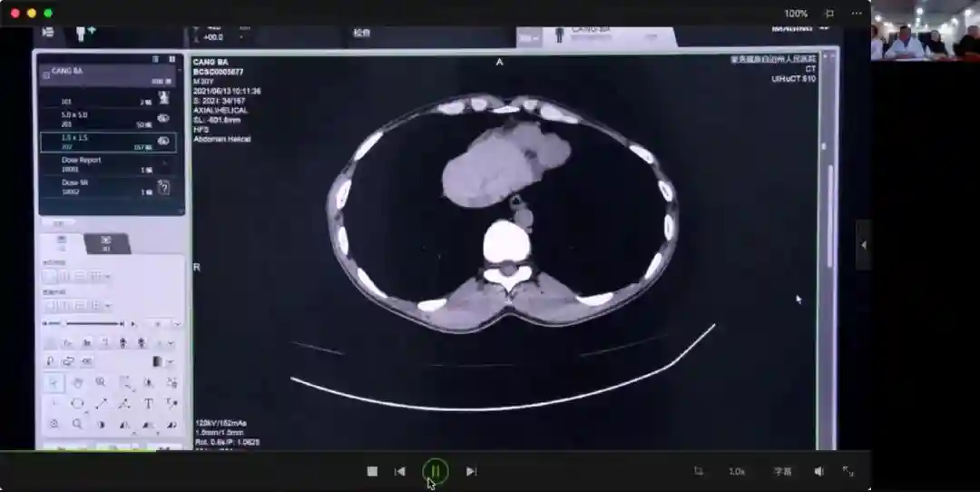Skip to the previous video segment
The image size is (980, 492).
pos(399,471)
